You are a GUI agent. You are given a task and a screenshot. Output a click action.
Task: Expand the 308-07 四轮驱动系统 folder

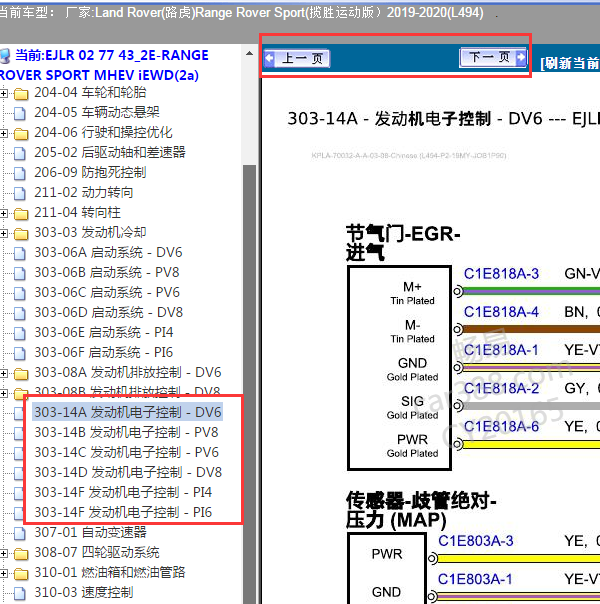(x=3, y=553)
